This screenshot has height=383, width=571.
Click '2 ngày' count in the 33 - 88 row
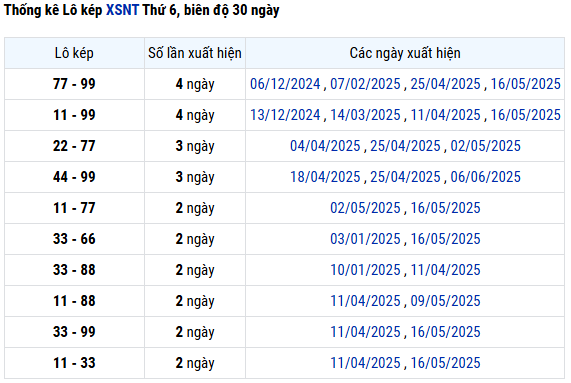pos(195,270)
